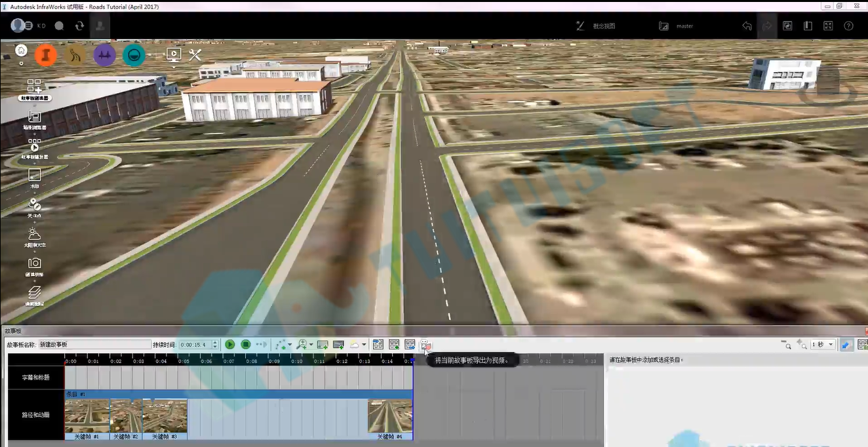Play the storyboard animation
The width and height of the screenshot is (868, 447).
pos(230,344)
